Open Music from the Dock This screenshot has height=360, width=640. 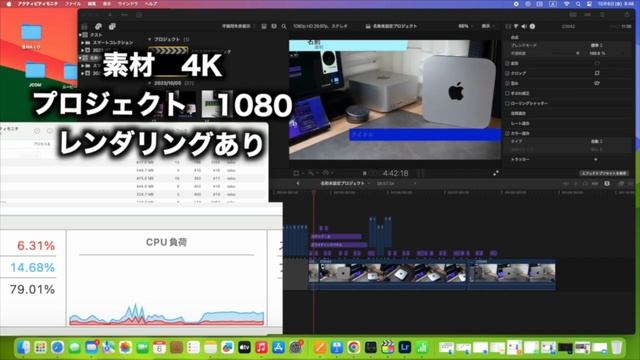tap(262, 347)
